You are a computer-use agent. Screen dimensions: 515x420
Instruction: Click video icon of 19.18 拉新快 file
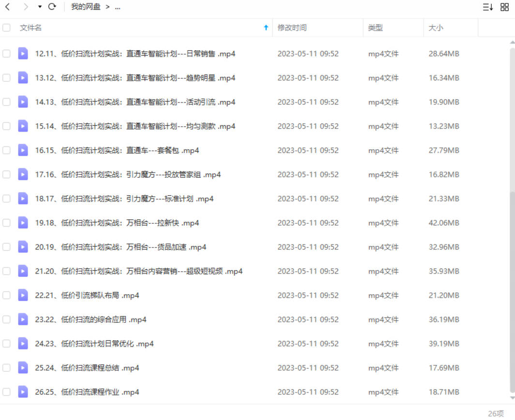tap(23, 223)
